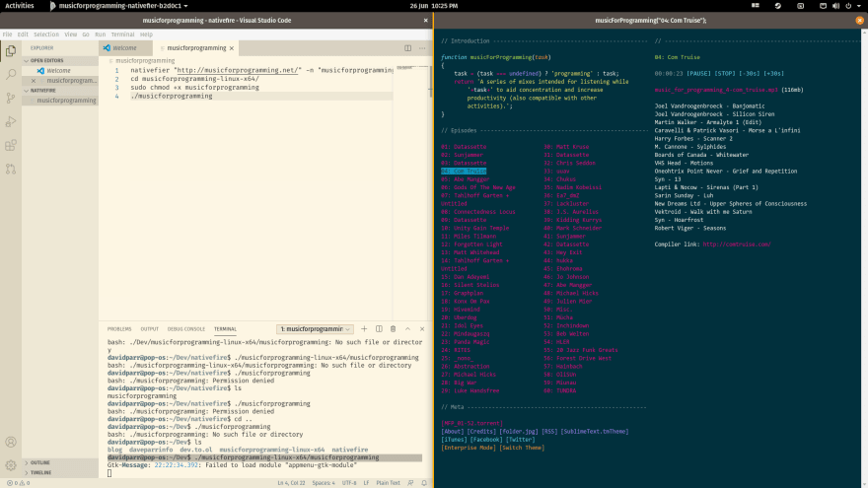Change indentation via Spaces: 4
The height and width of the screenshot is (488, 868).
pos(324,483)
